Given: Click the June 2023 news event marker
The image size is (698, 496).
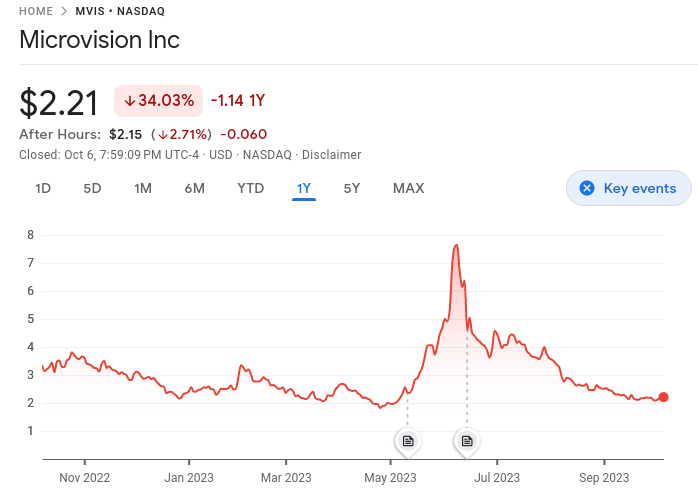Looking at the screenshot, I should (x=467, y=440).
